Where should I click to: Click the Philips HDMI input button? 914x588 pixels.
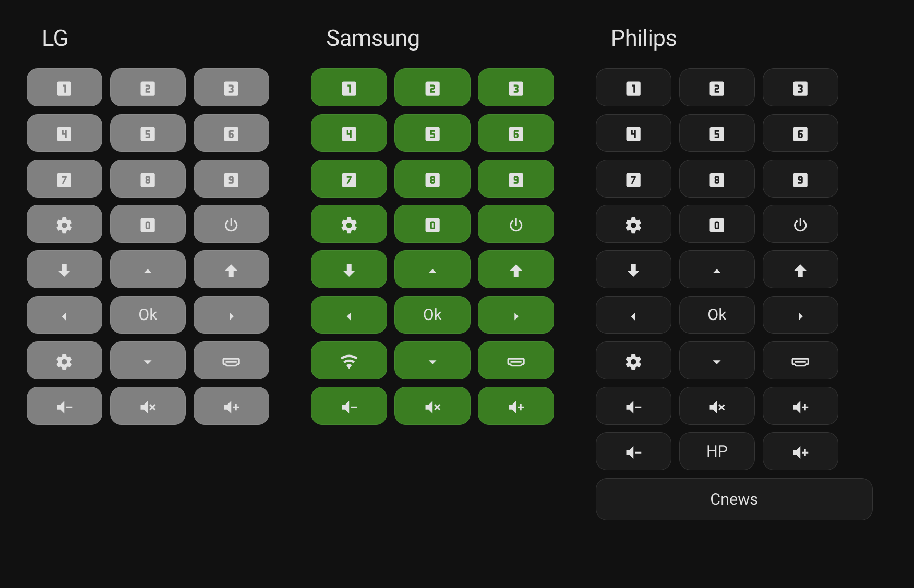[800, 361]
